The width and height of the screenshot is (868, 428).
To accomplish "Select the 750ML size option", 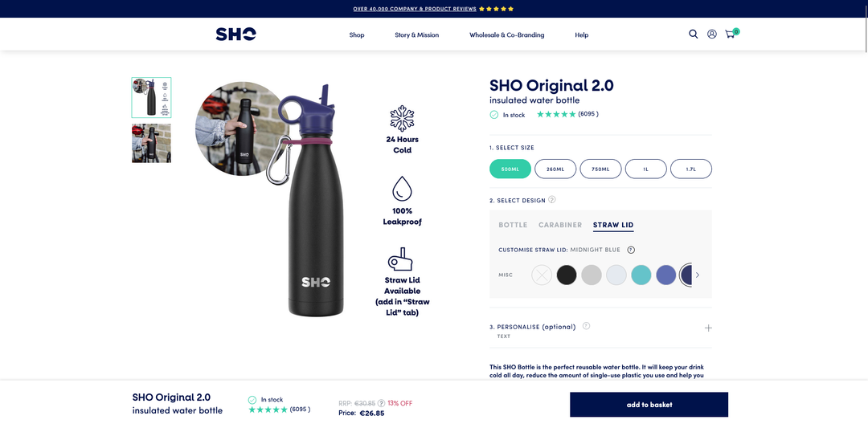I will (x=600, y=169).
